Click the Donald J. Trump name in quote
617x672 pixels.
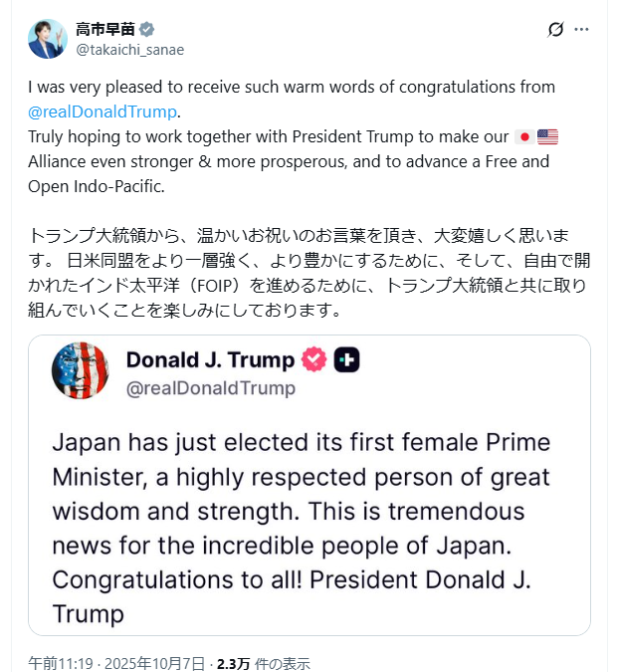click(210, 360)
